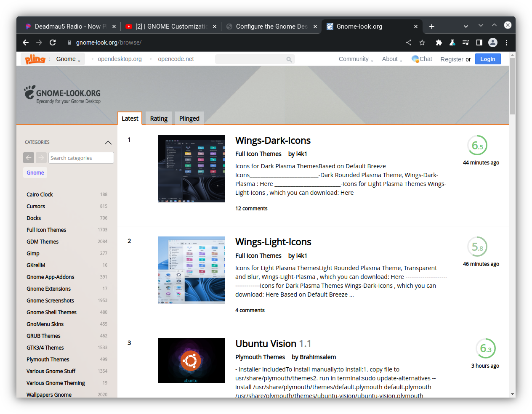Viewport: 532px width, 414px height.
Task: Click the browser address bar URL
Action: point(109,42)
